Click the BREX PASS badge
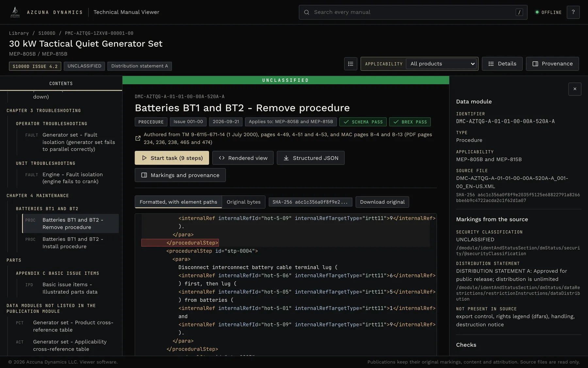This screenshot has height=368, width=588. pyautogui.click(x=410, y=122)
